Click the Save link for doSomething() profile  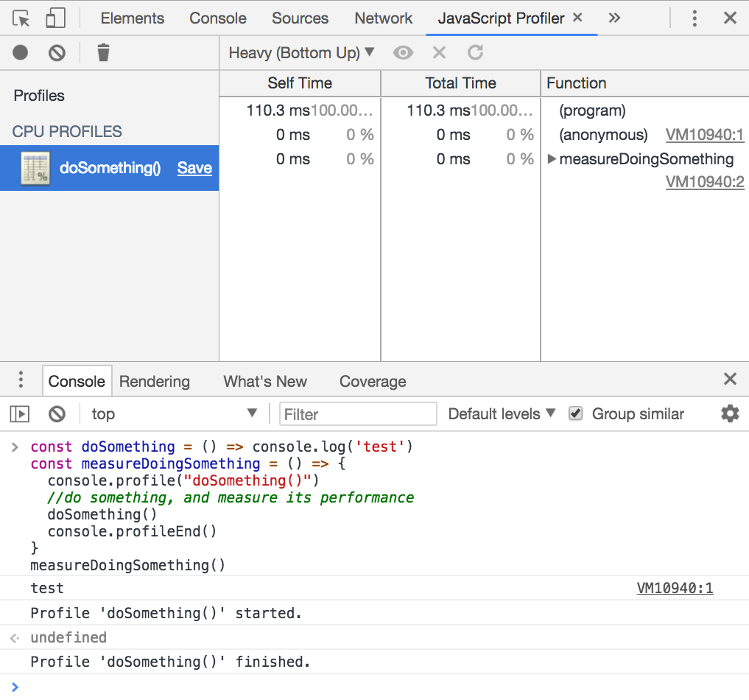tap(194, 168)
